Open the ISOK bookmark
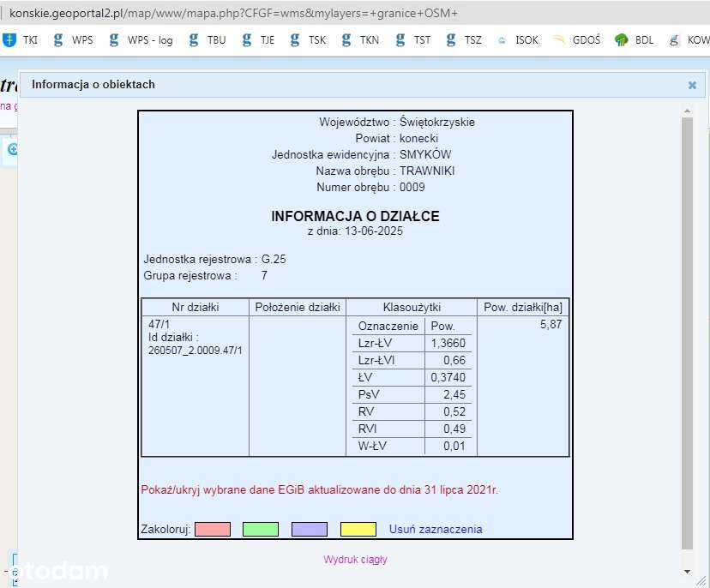This screenshot has width=710, height=588. [518, 39]
